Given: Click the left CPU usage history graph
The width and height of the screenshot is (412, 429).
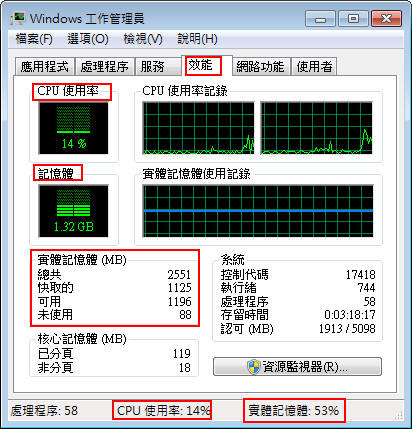Looking at the screenshot, I should click(x=198, y=128).
